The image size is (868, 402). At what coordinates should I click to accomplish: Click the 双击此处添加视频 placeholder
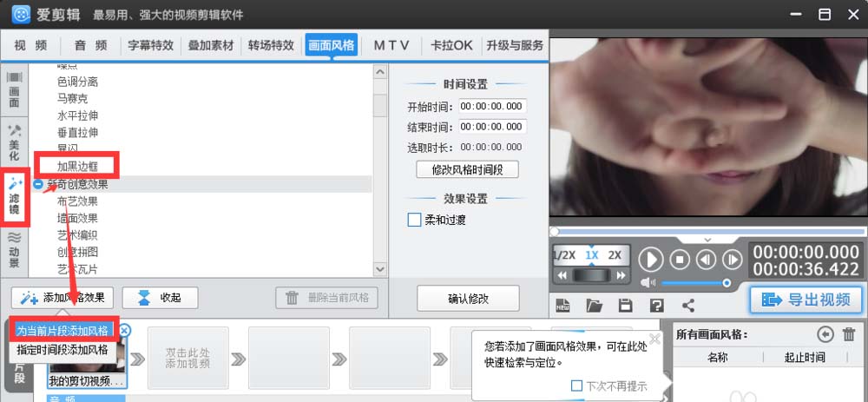pos(188,358)
